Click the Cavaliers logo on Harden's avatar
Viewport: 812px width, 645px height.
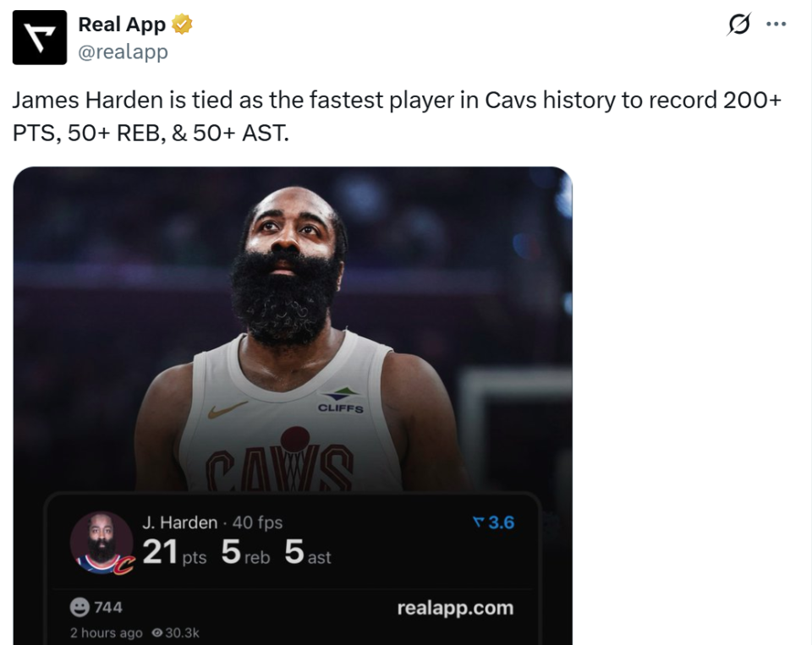click(x=123, y=566)
